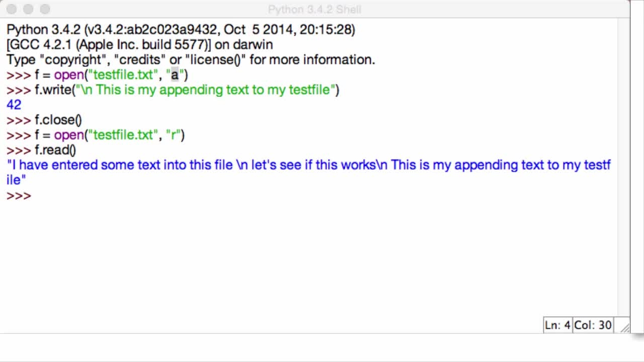Screen dimensions: 644x362
Task: Click the f.read() command line
Action: click(41, 150)
